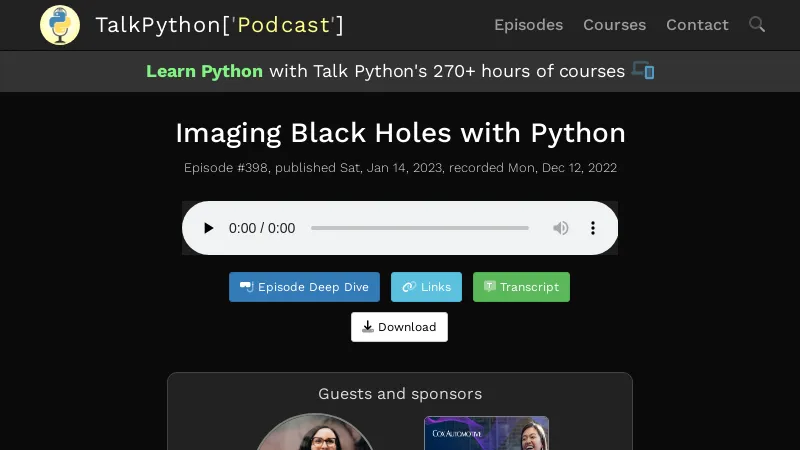
Task: Click the audio seek progress bar
Action: pos(419,228)
